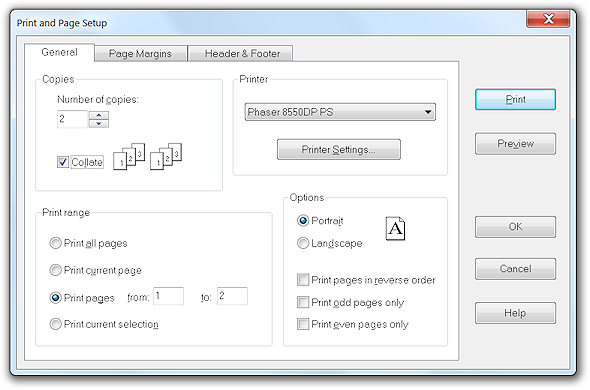Image resolution: width=590 pixels, height=390 pixels.
Task: Click the to page number field
Action: [232, 296]
